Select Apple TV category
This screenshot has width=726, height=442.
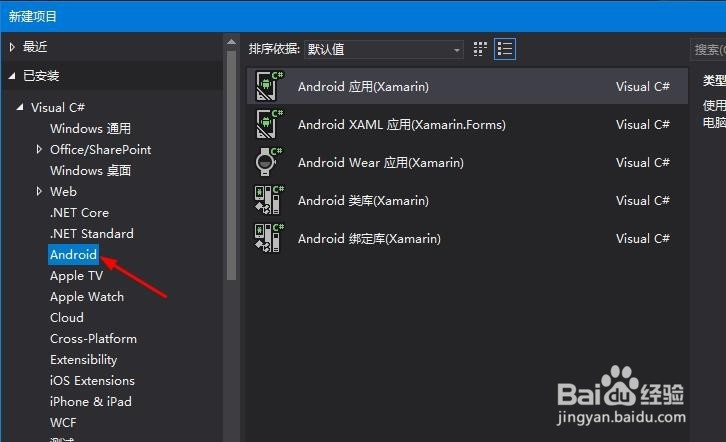click(x=76, y=276)
